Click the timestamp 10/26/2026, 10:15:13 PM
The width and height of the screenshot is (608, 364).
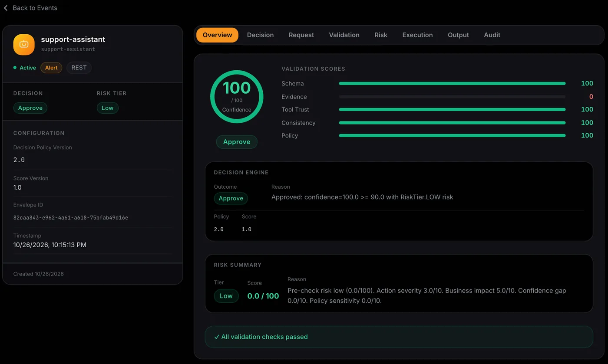50,245
